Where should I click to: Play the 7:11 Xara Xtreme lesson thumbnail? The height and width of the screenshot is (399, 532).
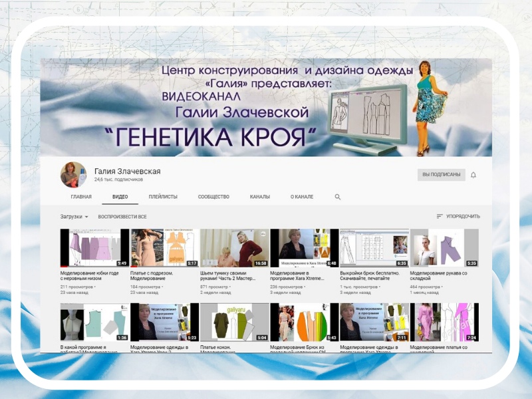374,322
